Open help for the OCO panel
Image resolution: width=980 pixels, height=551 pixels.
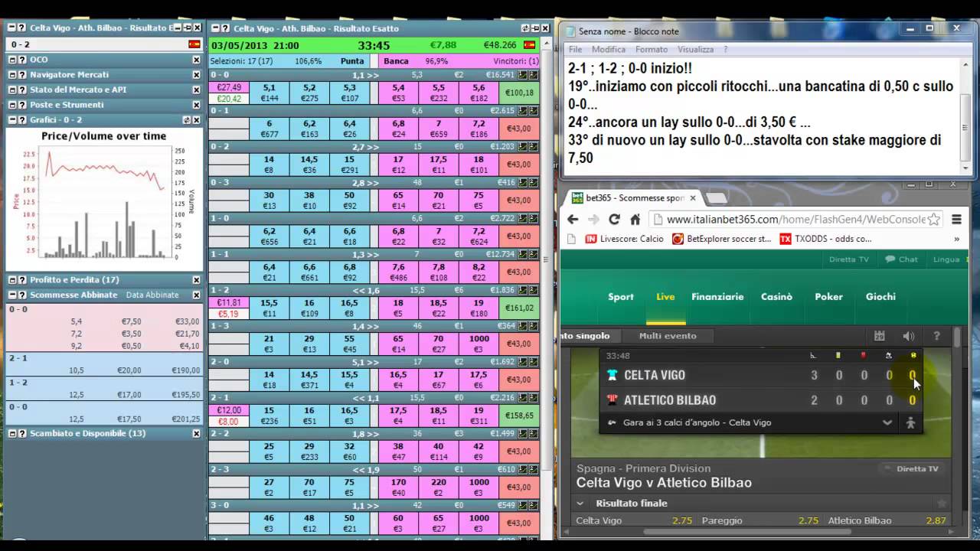click(x=22, y=60)
